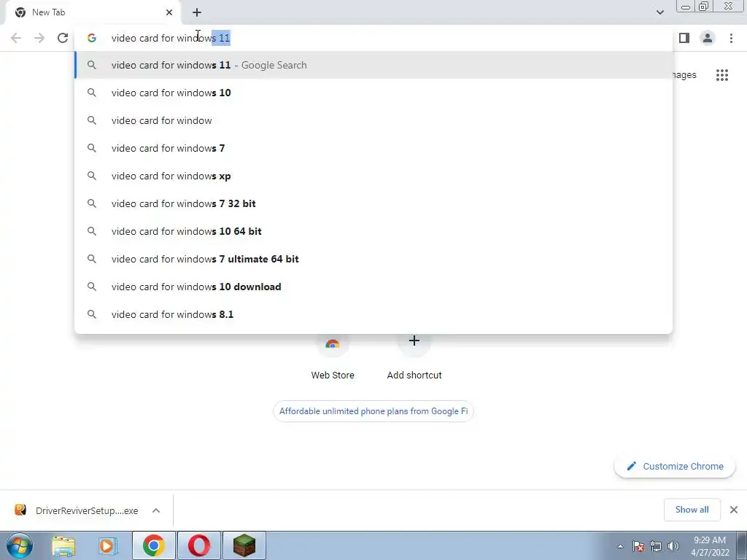747x560 pixels.
Task: Open the Google apps grid
Action: [722, 75]
